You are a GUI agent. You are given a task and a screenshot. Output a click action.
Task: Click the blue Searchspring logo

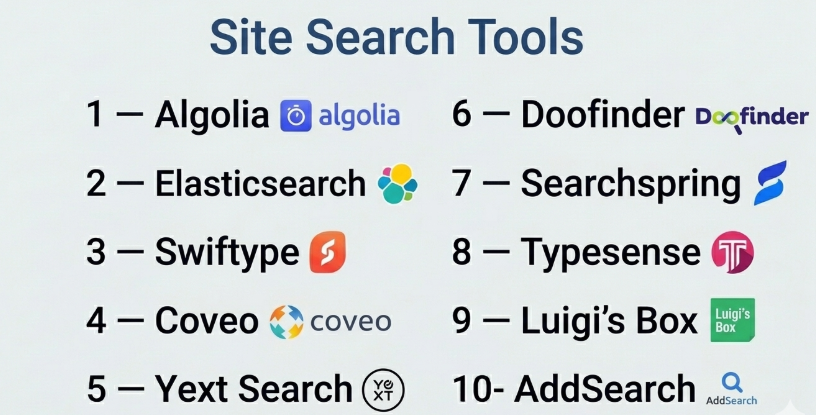769,183
